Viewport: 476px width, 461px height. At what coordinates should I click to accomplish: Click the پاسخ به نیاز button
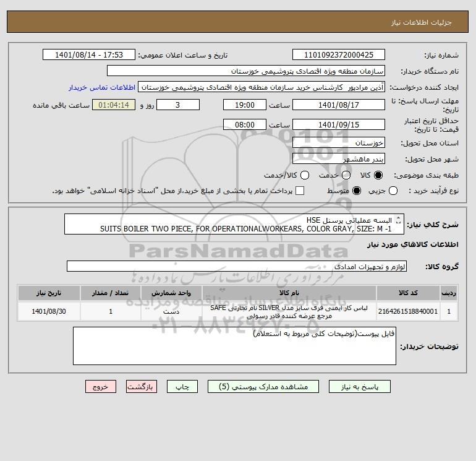pyautogui.click(x=359, y=387)
